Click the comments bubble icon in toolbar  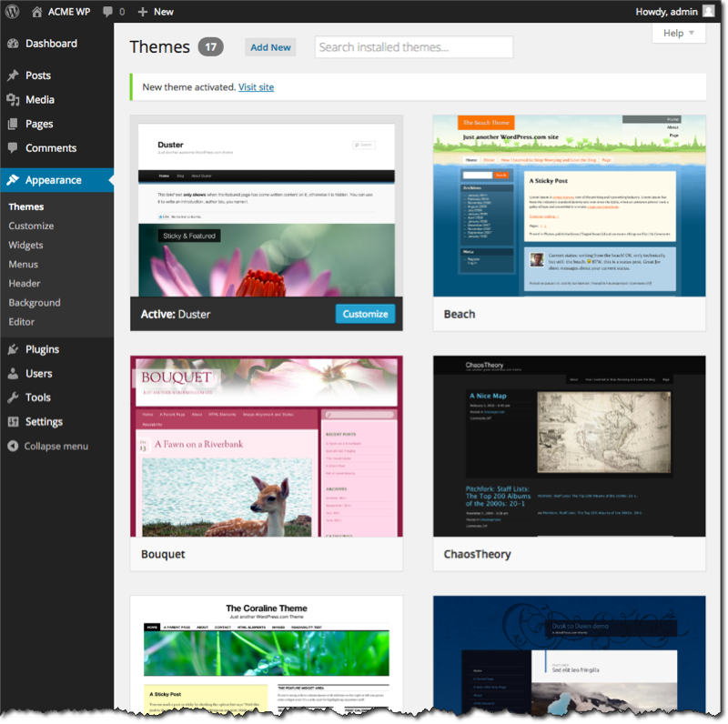pos(108,12)
